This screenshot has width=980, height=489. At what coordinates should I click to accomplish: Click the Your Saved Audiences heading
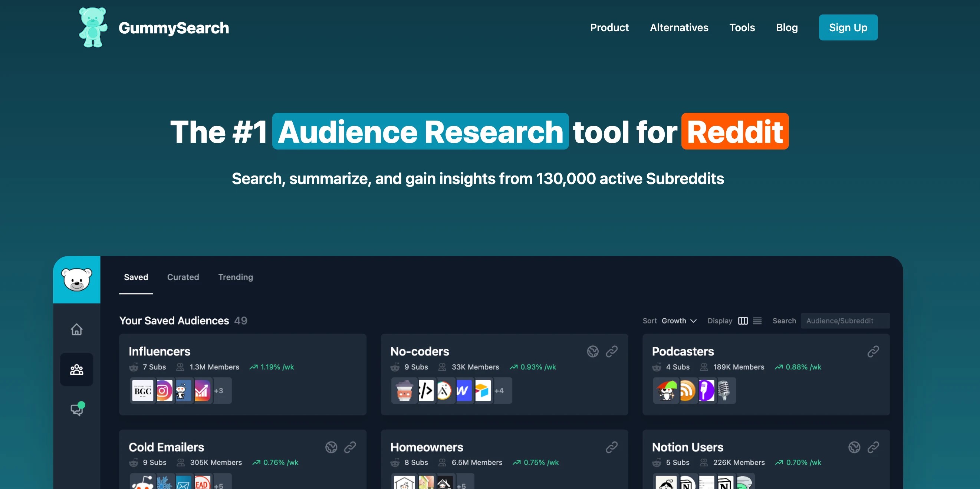coord(174,321)
